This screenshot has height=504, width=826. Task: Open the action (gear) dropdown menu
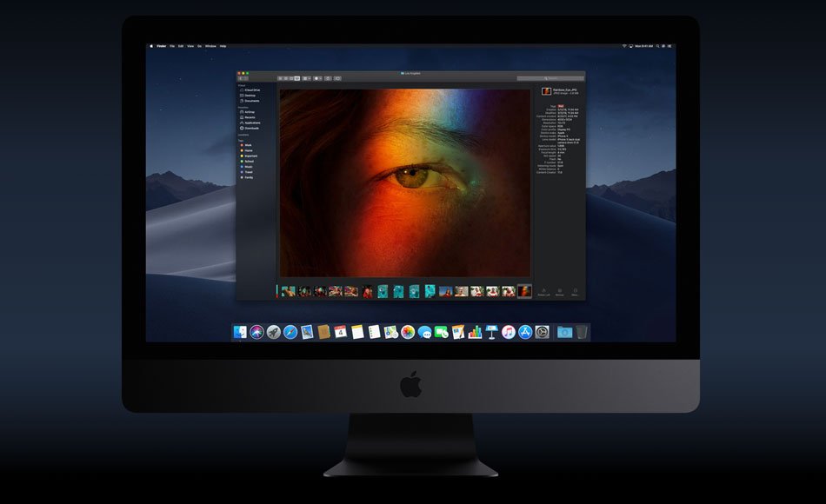click(x=316, y=78)
